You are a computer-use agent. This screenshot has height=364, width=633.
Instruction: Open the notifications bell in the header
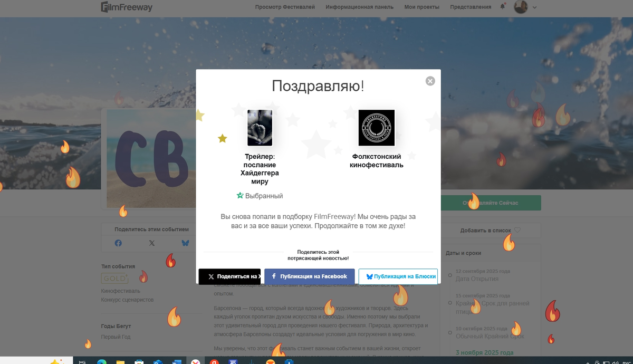(x=502, y=7)
